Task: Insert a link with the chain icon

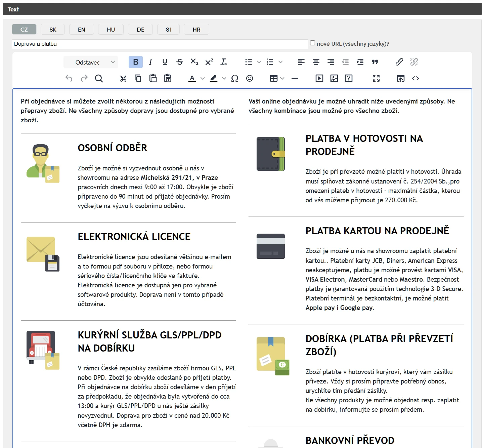Action: (x=399, y=62)
